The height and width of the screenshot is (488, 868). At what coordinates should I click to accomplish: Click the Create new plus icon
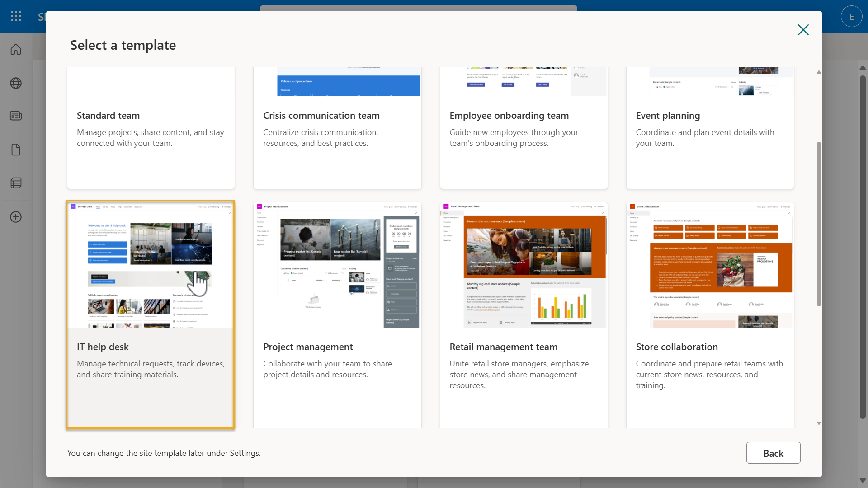[x=15, y=217]
